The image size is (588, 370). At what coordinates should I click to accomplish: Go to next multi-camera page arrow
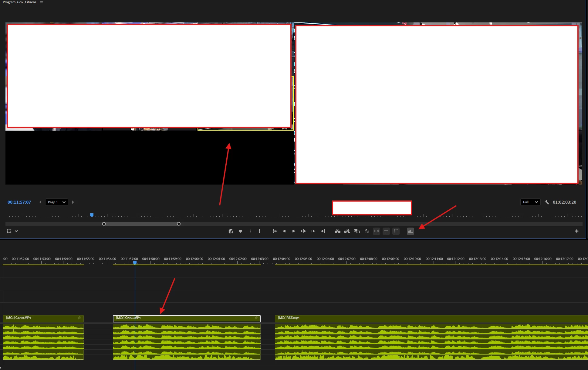point(73,202)
